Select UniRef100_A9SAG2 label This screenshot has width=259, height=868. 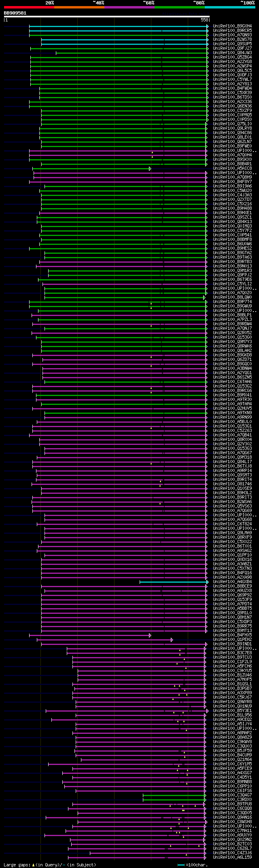click(x=232, y=551)
